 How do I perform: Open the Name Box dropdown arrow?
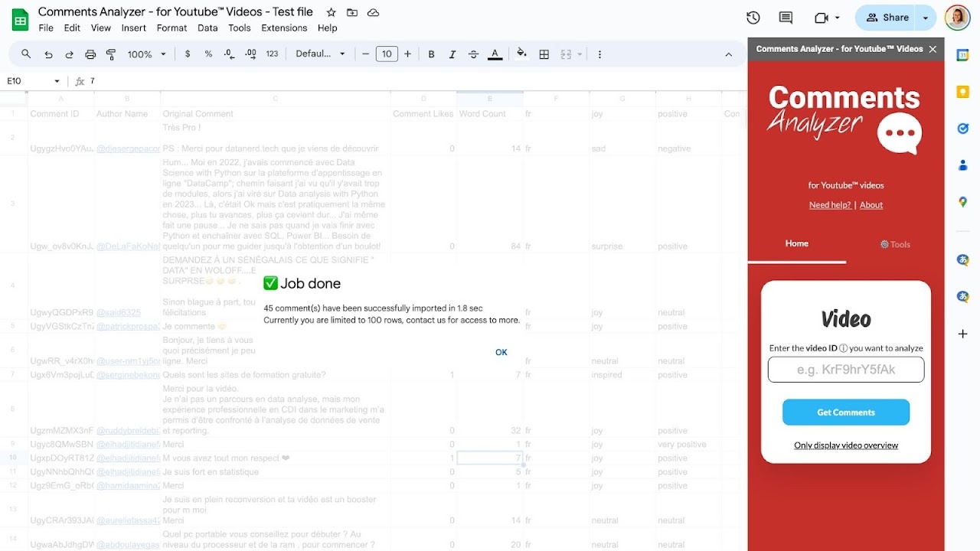point(57,81)
